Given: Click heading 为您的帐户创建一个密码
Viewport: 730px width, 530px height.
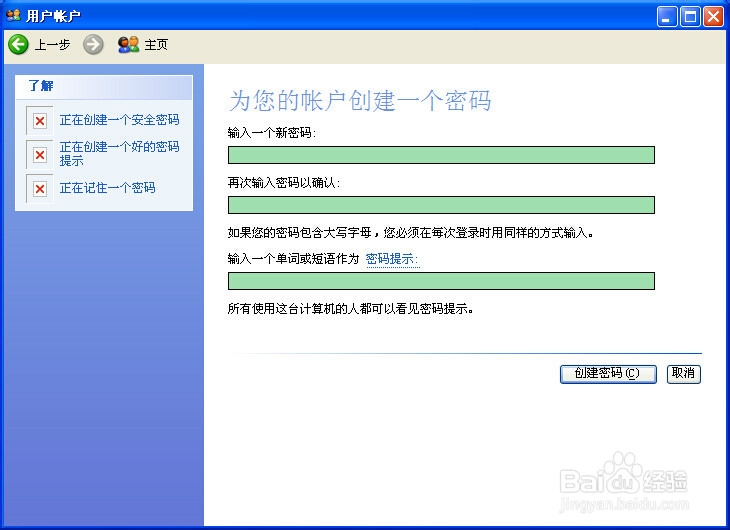Looking at the screenshot, I should pos(359,100).
